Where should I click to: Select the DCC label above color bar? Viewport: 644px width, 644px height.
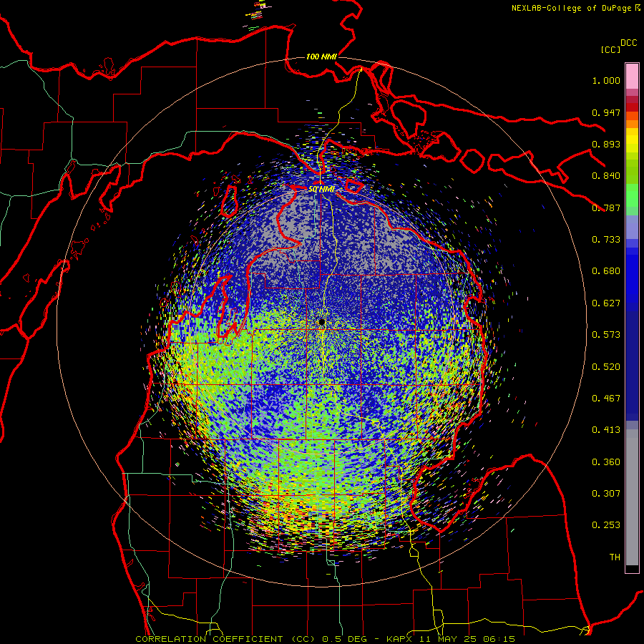[628, 43]
